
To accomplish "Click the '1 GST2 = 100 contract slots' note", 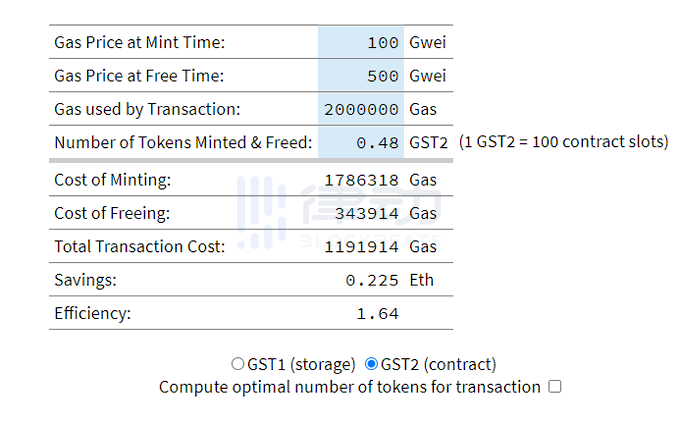I will (564, 142).
